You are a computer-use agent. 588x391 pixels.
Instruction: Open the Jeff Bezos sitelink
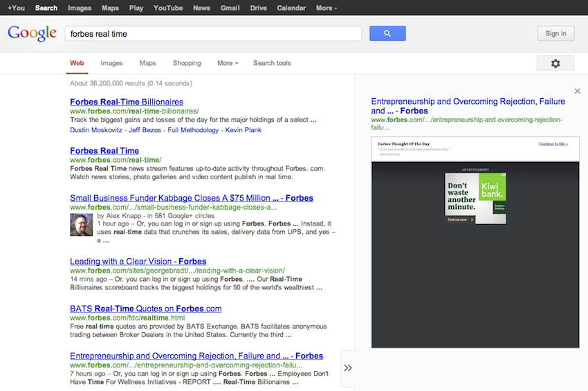[x=145, y=130]
